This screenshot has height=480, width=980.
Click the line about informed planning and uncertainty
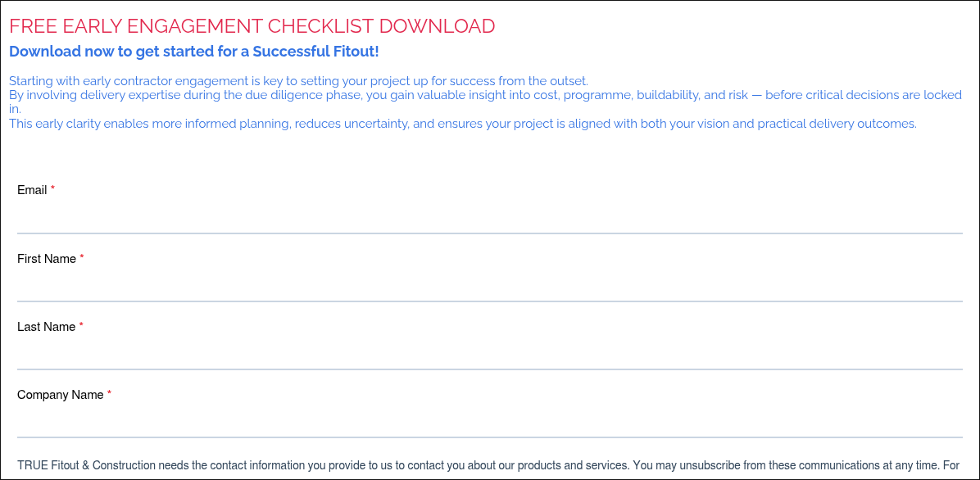[461, 123]
